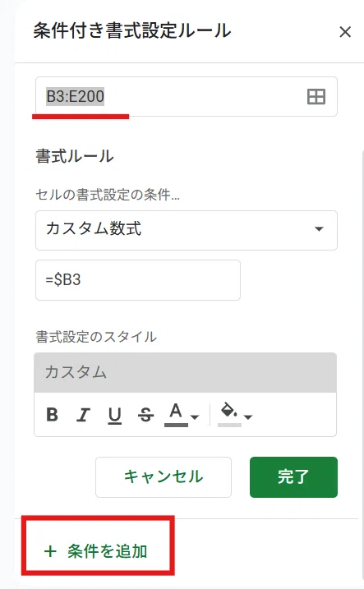Click the =$B3 custom formula field
Screen dimensions: 364x589
click(138, 280)
